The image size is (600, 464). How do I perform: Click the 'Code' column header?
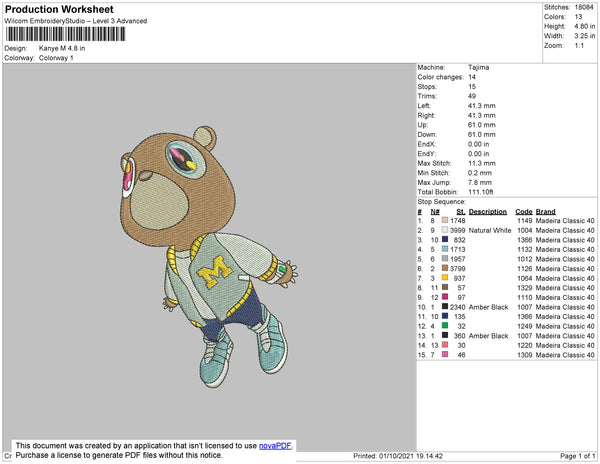point(523,212)
